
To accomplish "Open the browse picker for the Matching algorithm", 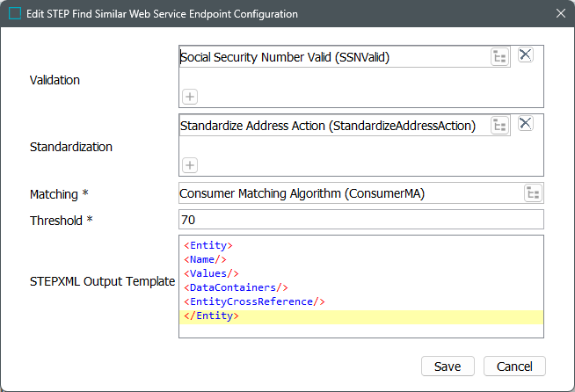I will tap(533, 193).
